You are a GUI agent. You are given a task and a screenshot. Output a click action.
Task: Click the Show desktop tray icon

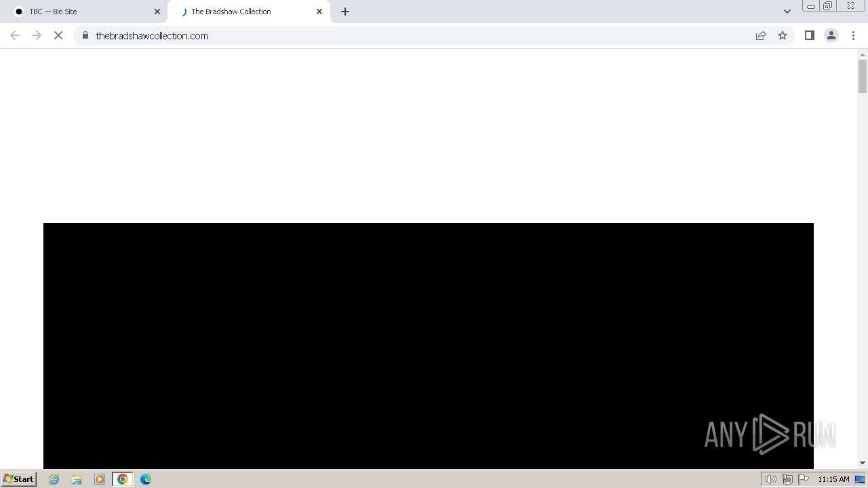pos(860,479)
